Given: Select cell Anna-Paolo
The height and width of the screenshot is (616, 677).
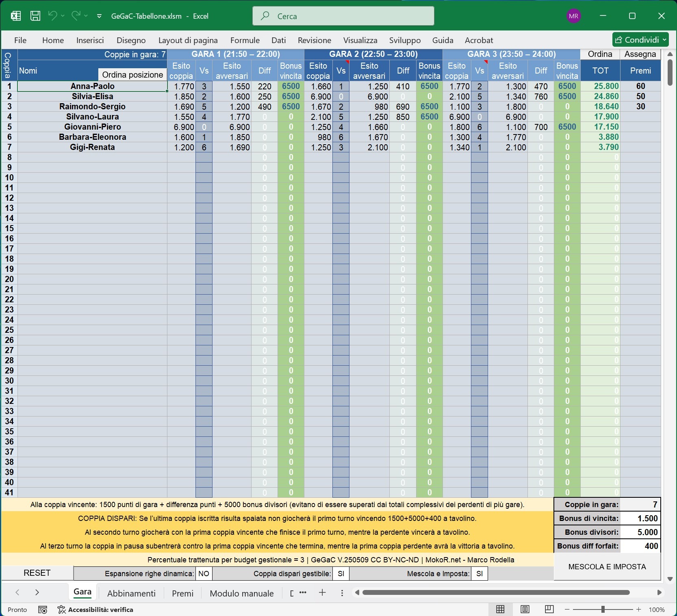Looking at the screenshot, I should 92,86.
